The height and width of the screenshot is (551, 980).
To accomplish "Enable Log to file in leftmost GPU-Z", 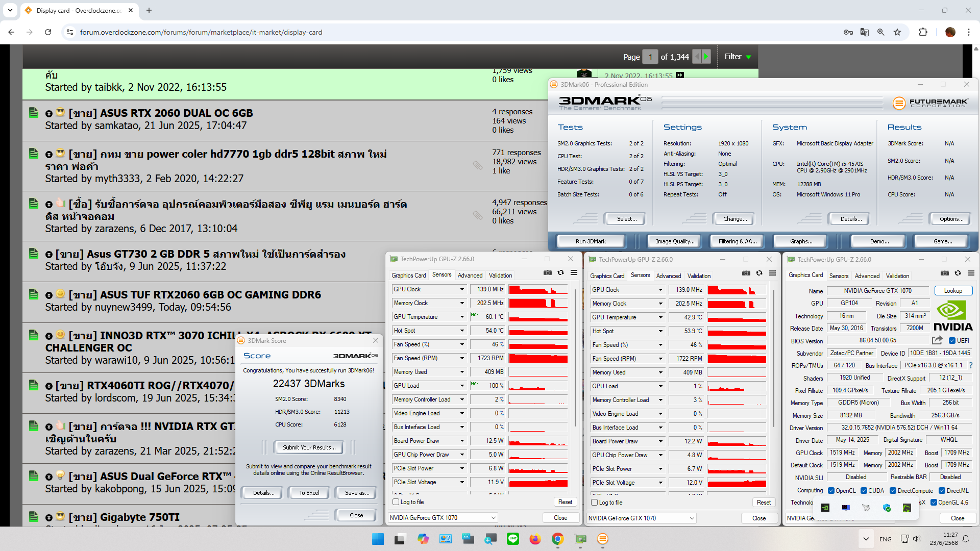I will click(x=396, y=502).
